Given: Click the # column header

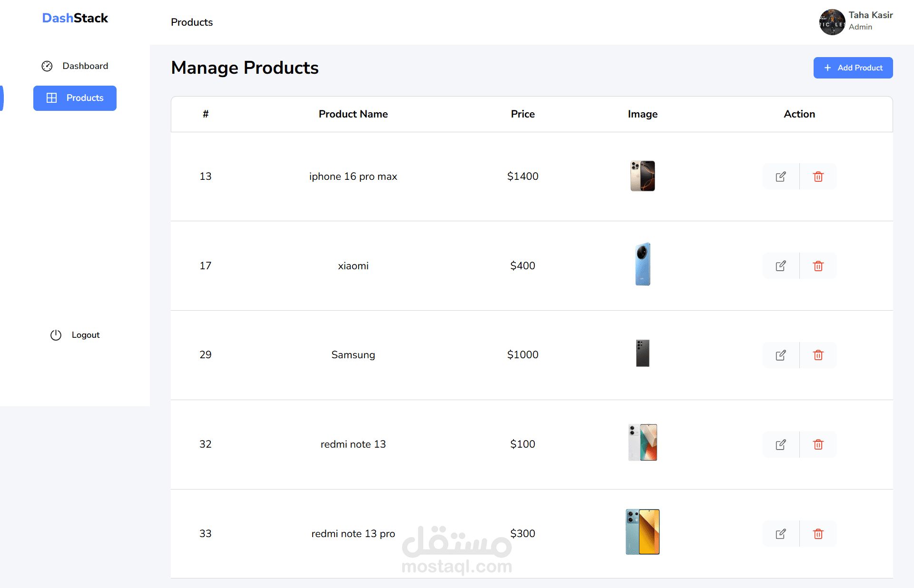Looking at the screenshot, I should pos(206,114).
